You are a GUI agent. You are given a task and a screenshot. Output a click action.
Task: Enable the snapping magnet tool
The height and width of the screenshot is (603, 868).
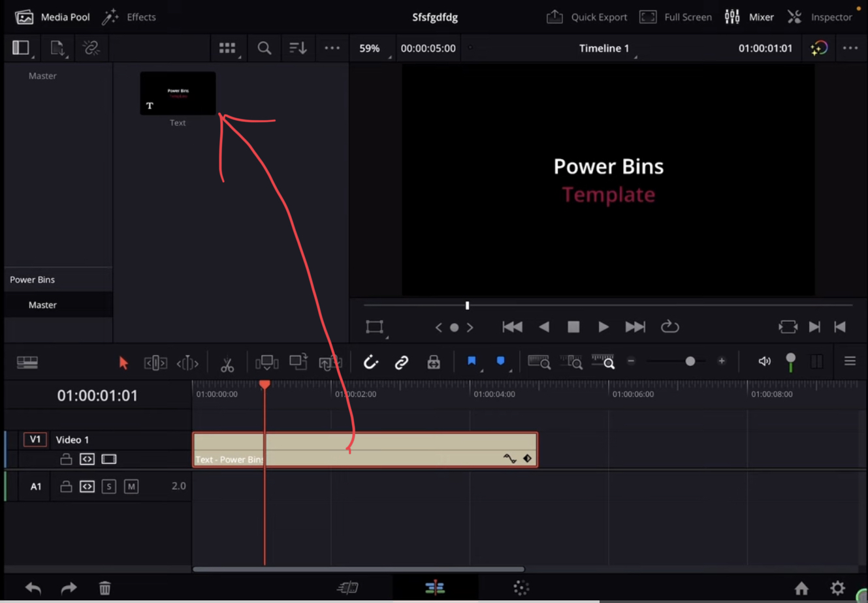(x=370, y=362)
